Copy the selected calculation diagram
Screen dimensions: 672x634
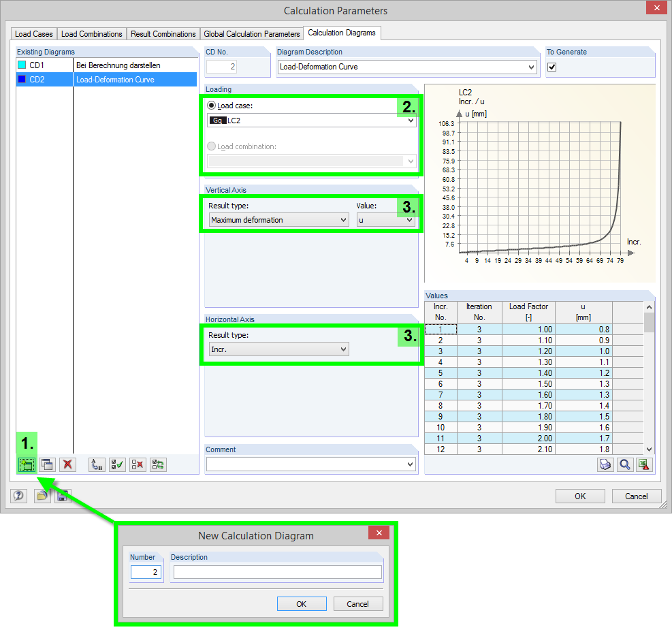(48, 464)
